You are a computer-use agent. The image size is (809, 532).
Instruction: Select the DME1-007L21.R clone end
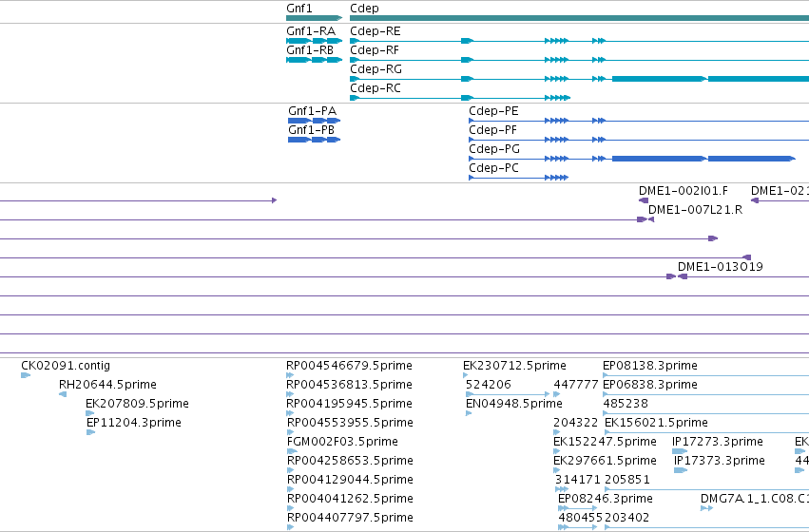tap(650, 219)
